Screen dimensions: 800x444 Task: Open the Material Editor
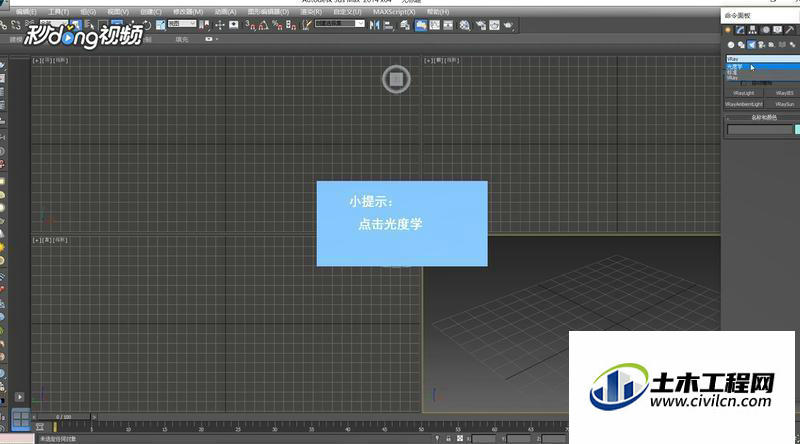[465, 24]
